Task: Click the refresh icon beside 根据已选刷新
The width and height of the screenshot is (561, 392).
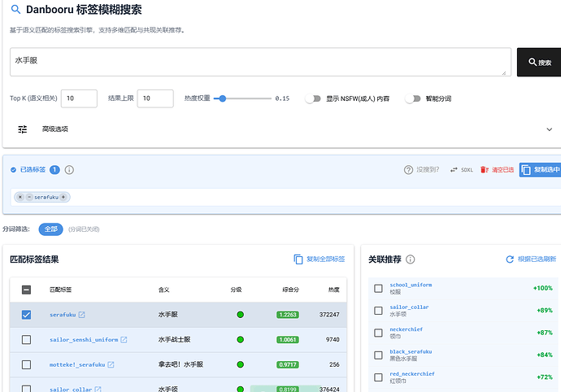Action: pos(510,259)
